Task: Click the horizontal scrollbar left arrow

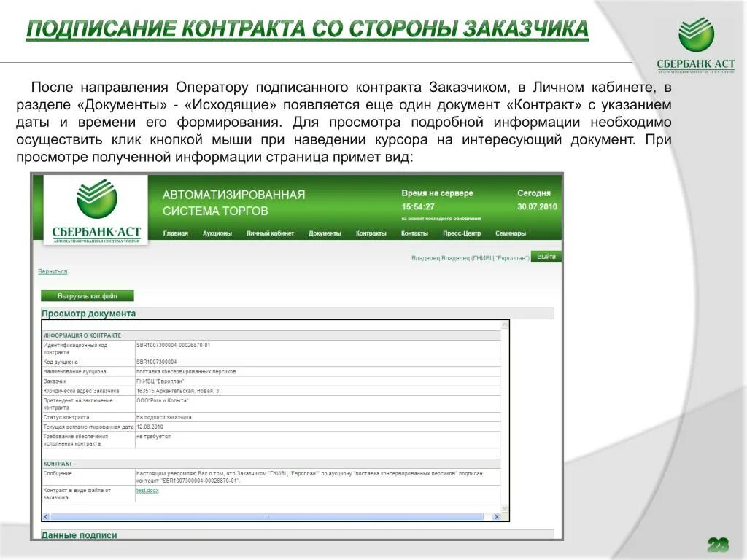Action: [46, 517]
